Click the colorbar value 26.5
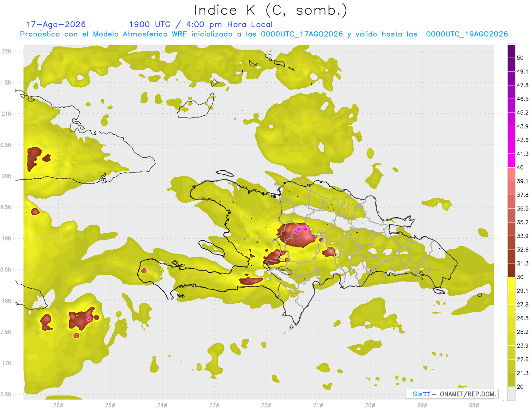Image resolution: width=532 pixels, height=411 pixels. (x=524, y=318)
